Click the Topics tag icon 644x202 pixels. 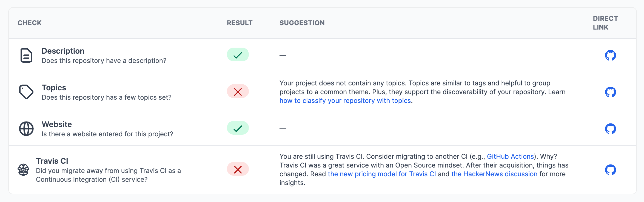[26, 92]
